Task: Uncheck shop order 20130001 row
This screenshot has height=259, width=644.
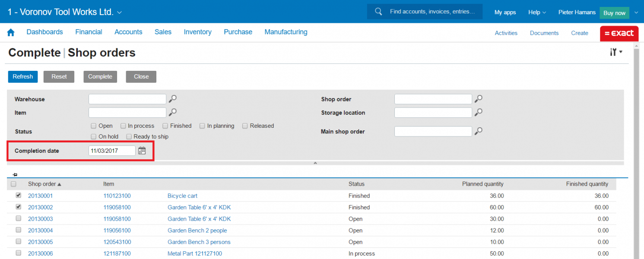Action: [x=19, y=195]
